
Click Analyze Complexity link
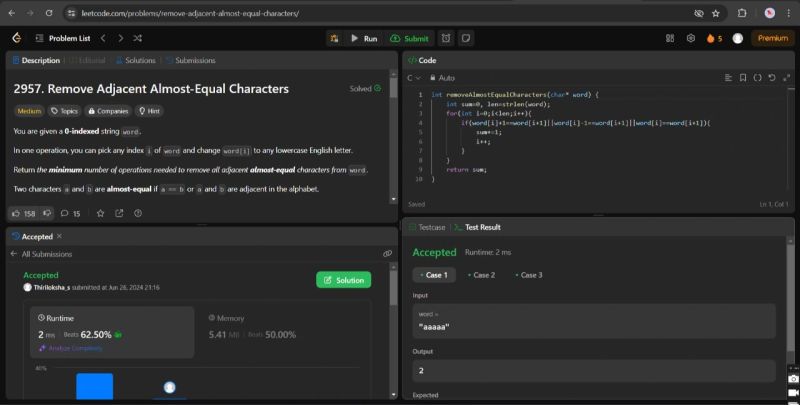pyautogui.click(x=71, y=348)
